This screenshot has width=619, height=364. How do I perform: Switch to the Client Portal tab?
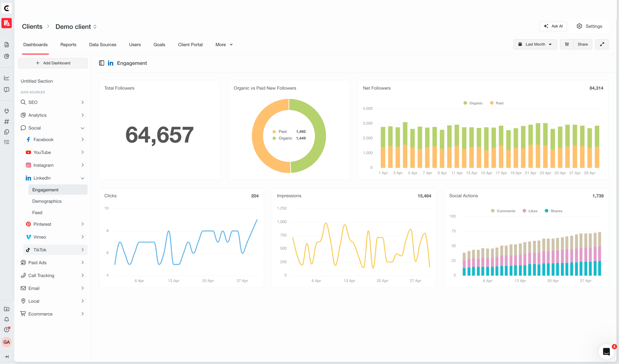coord(190,44)
